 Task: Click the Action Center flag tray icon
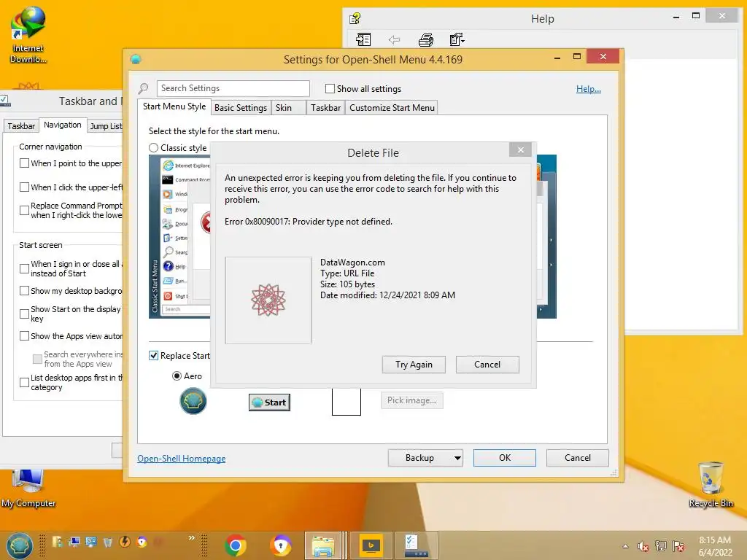pyautogui.click(x=679, y=546)
